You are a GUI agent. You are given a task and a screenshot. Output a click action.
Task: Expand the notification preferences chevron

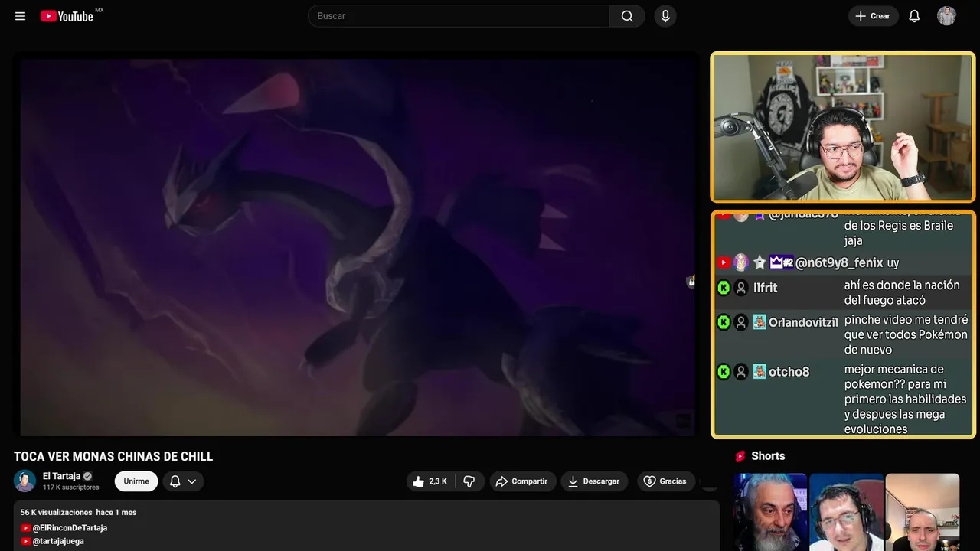[x=192, y=481]
